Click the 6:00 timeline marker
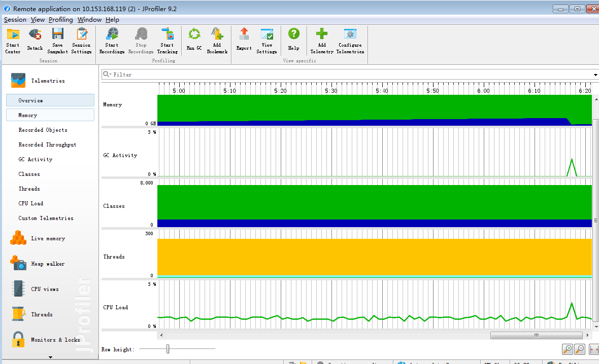The image size is (599, 364). coord(483,91)
